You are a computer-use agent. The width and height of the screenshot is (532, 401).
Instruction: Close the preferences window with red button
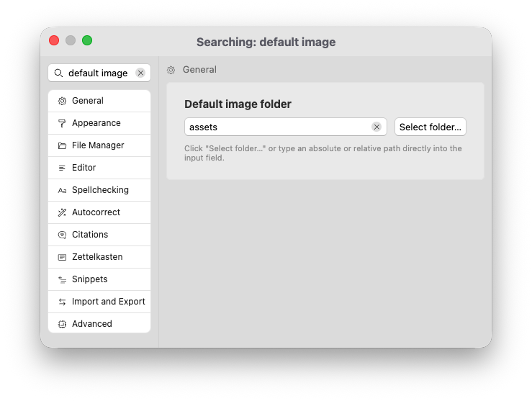pos(54,40)
